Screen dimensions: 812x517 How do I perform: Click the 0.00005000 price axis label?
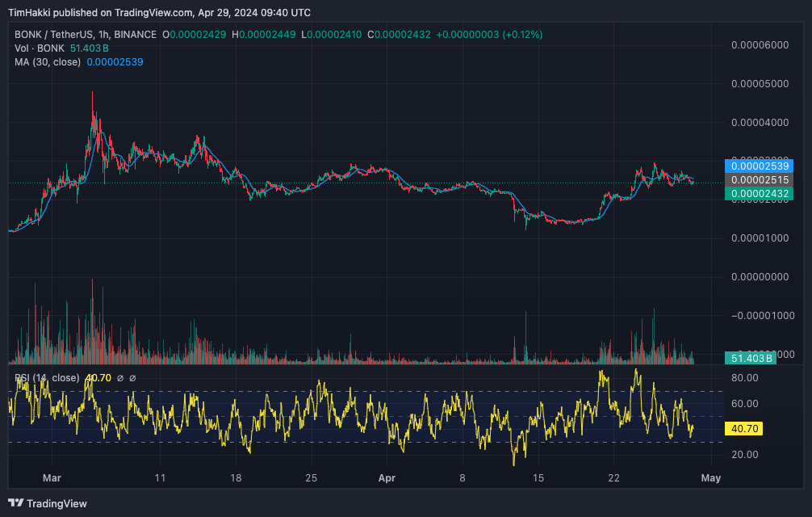tap(760, 84)
